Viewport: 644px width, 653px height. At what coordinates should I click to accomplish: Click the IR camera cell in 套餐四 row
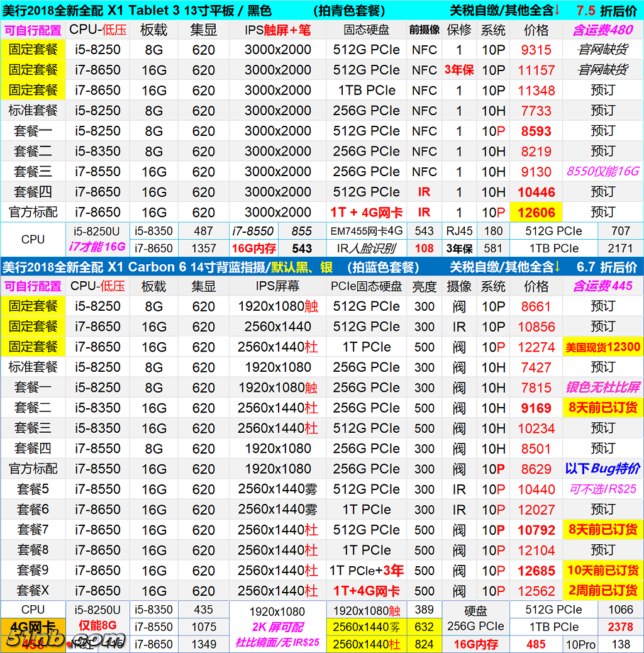(424, 192)
